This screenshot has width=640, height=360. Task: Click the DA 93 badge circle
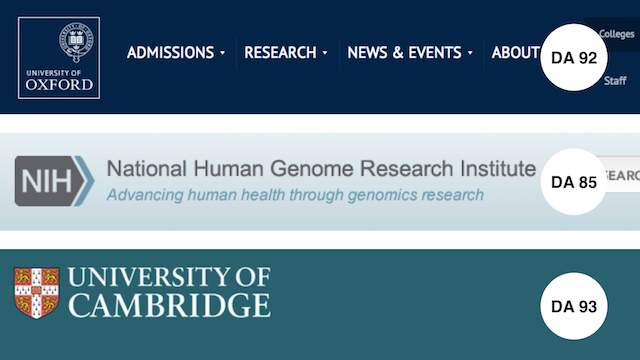pyautogui.click(x=574, y=306)
